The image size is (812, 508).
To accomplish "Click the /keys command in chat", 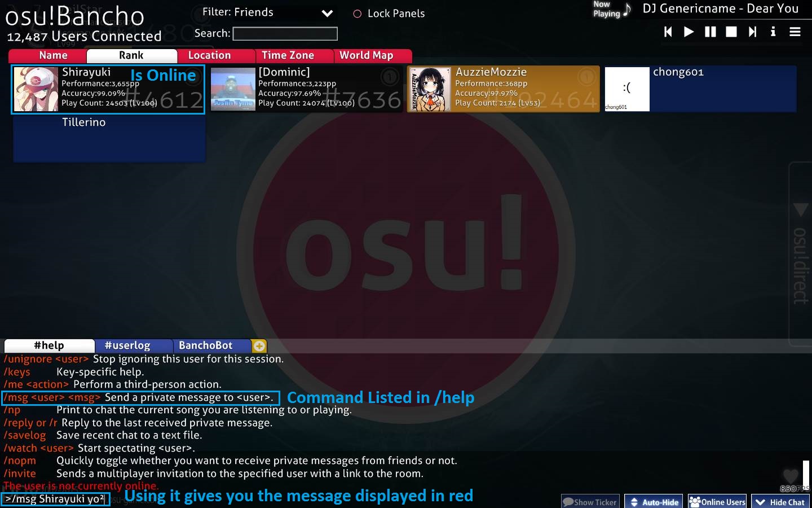I will [17, 372].
